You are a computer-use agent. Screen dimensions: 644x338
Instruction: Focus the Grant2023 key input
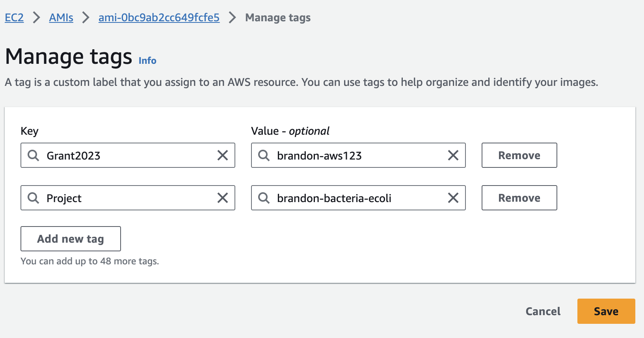pyautogui.click(x=128, y=155)
